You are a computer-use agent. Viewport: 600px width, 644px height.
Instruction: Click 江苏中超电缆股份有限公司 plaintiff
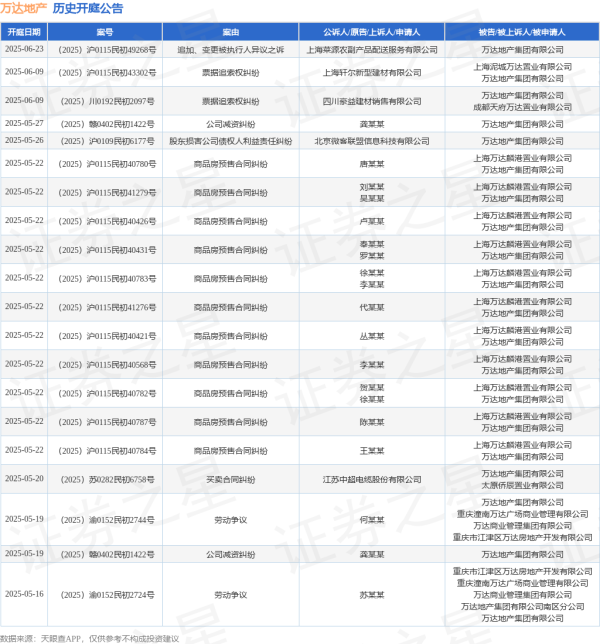tap(372, 479)
